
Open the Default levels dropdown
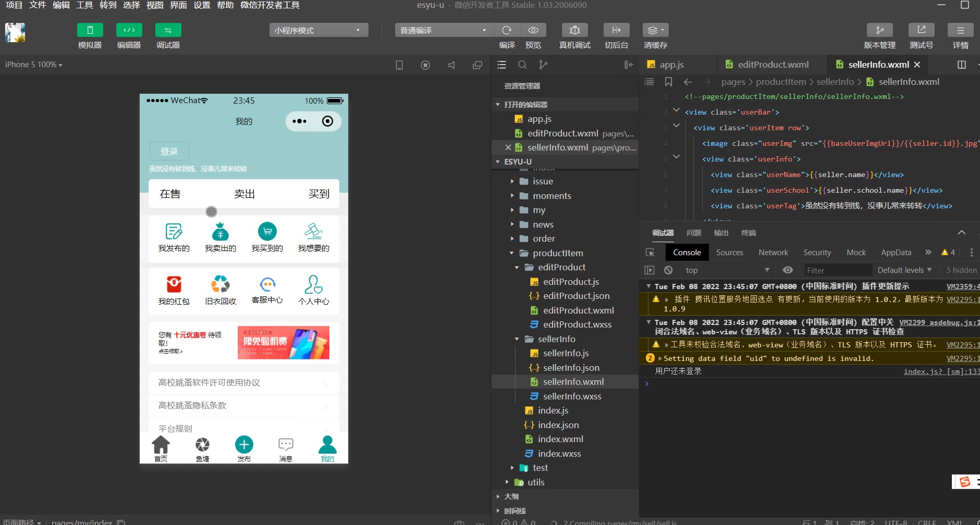point(904,270)
